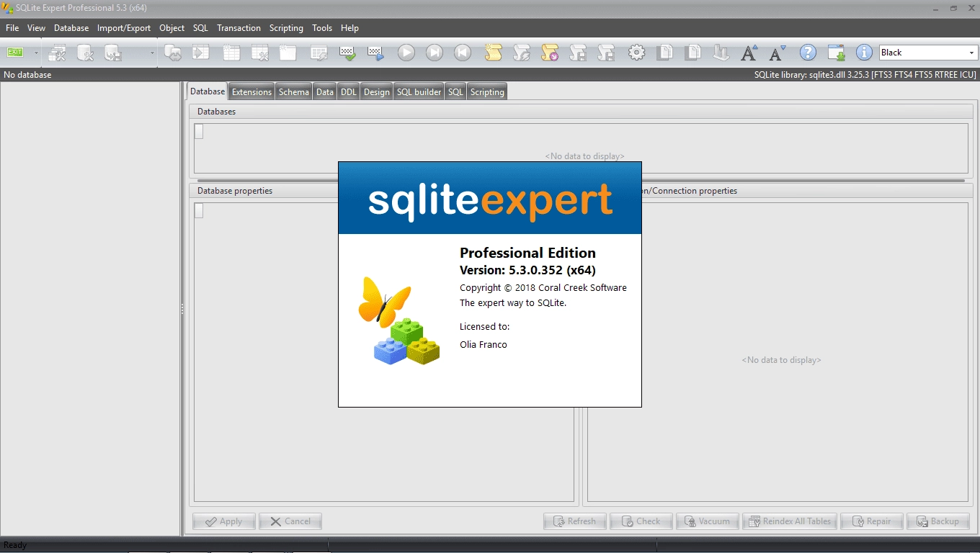Click the new blank view icon

tap(288, 53)
